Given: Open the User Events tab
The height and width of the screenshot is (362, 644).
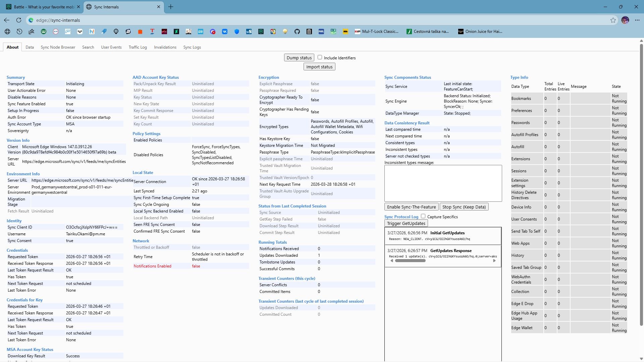Looking at the screenshot, I should pyautogui.click(x=111, y=47).
